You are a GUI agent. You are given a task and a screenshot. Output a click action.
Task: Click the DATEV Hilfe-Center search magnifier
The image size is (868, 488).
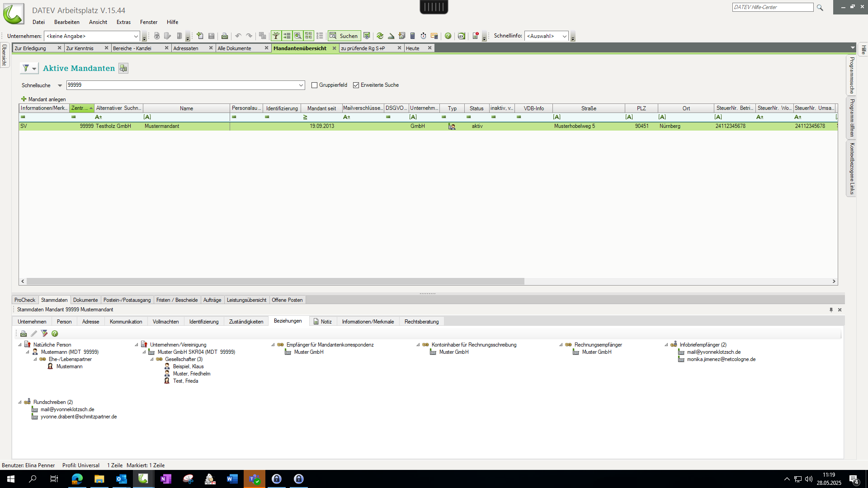pos(820,8)
